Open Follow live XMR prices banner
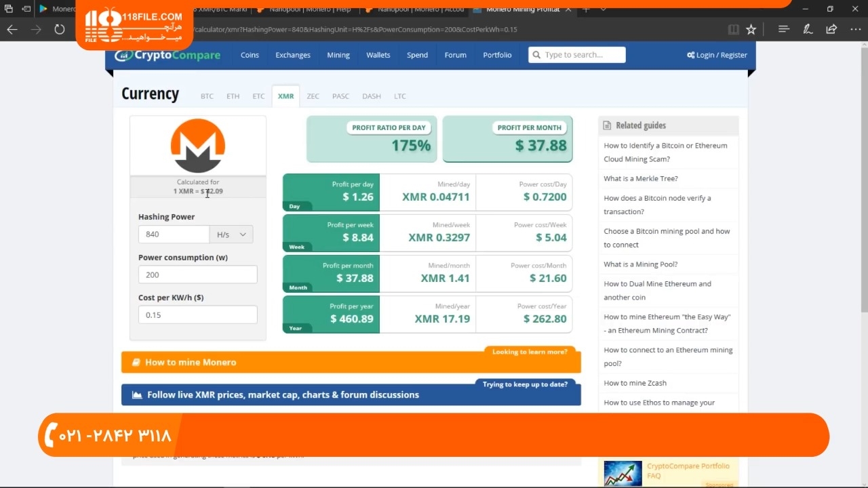This screenshot has width=868, height=488. pyautogui.click(x=351, y=394)
